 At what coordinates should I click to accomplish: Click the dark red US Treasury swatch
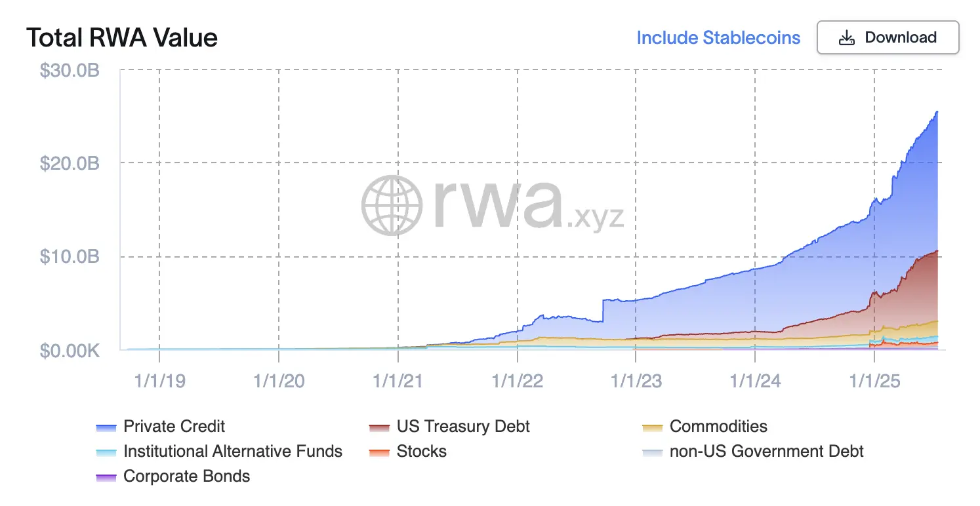tap(379, 428)
